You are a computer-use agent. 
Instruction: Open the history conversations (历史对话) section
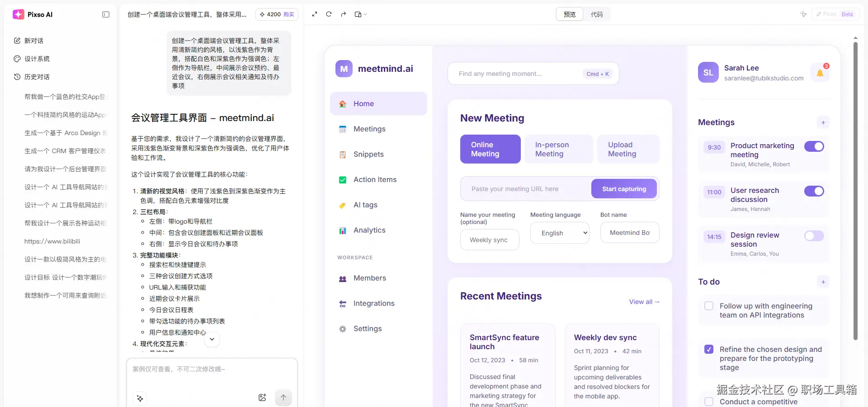[x=32, y=77]
